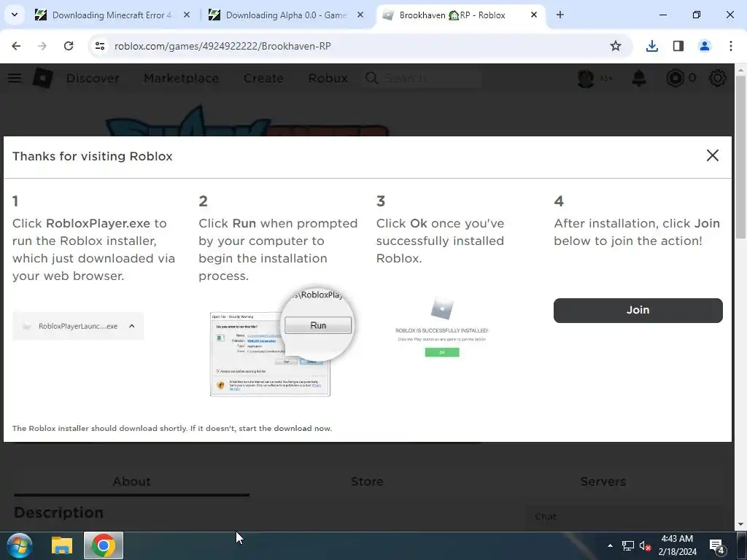This screenshot has height=560, width=747.
Task: Reload the current page
Action: coord(69,46)
